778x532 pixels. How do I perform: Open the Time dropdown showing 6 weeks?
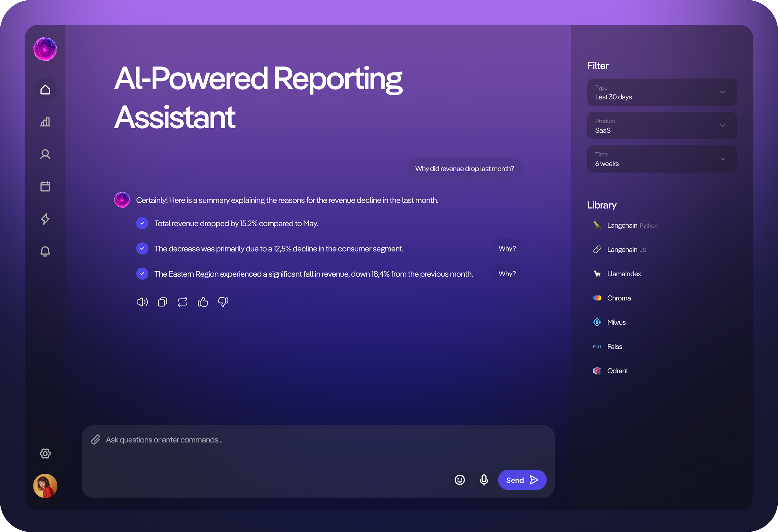point(662,159)
